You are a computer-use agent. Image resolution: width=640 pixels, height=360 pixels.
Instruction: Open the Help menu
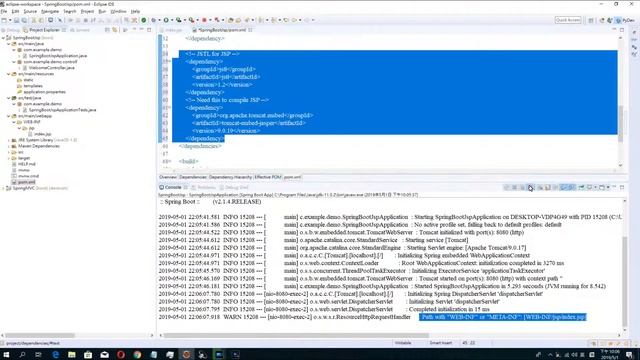(135, 11)
